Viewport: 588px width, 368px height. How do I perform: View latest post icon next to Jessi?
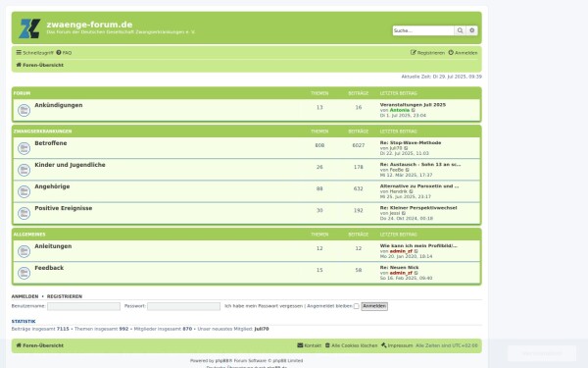[404, 213]
